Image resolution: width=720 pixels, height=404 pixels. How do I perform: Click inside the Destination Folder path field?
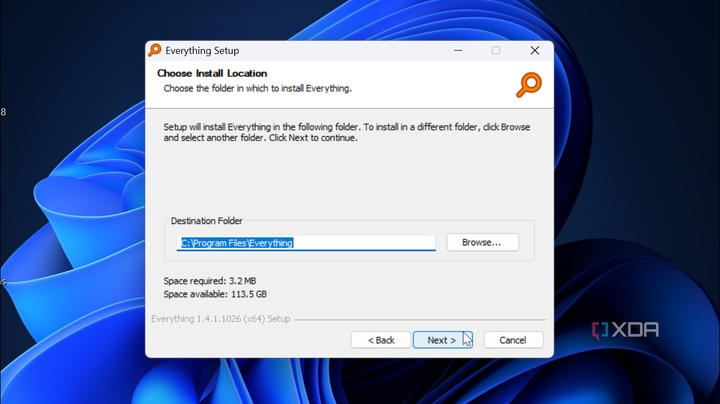click(x=306, y=243)
